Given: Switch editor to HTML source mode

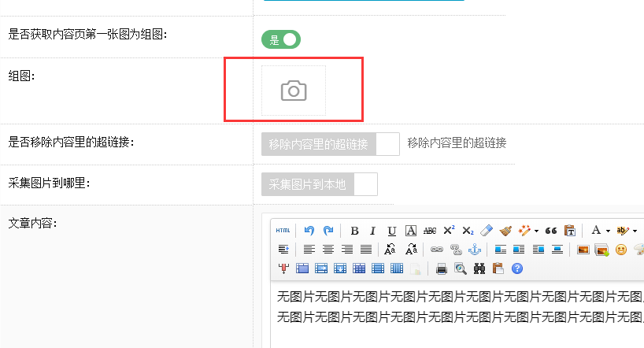Looking at the screenshot, I should click(x=283, y=231).
